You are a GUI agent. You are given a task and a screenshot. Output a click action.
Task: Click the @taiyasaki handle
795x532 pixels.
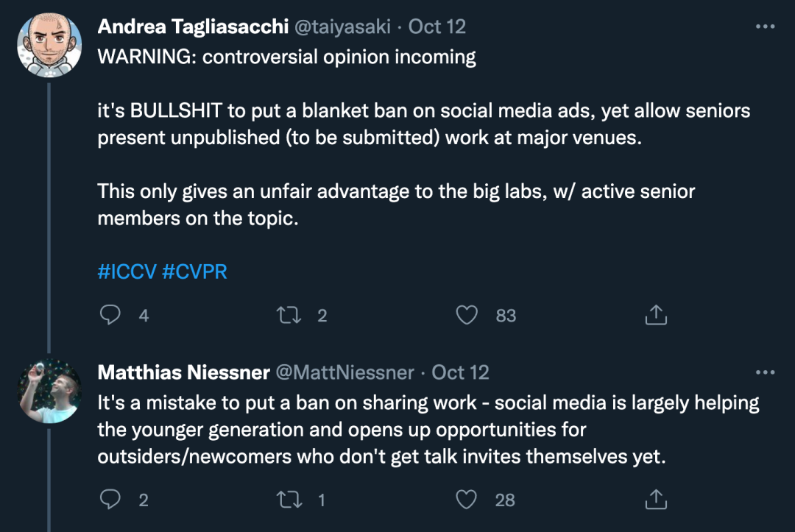tap(342, 27)
